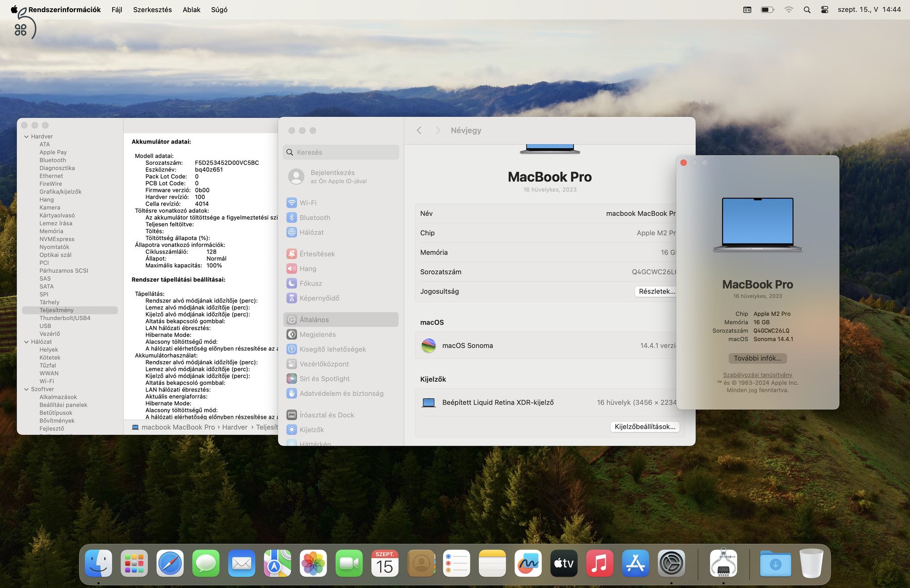910x588 pixels.
Task: Open Apple TV app in Dock
Action: [564, 563]
